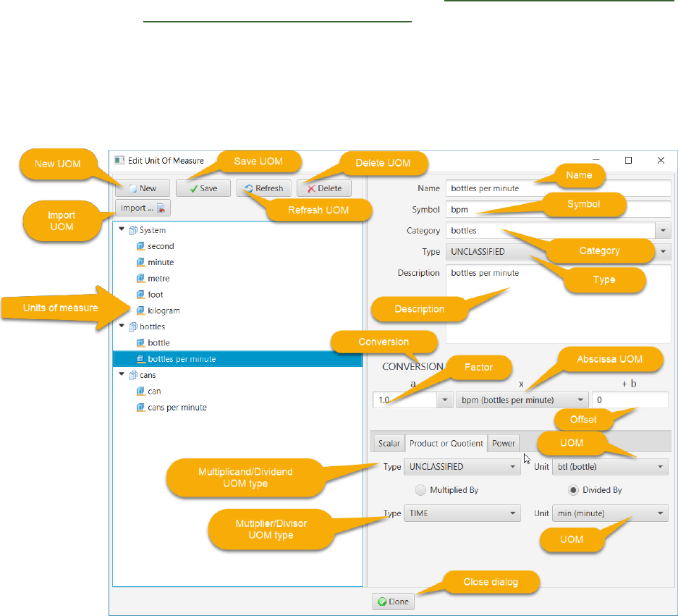678x616 pixels.
Task: Select the bottle unit icon
Action: (140, 343)
